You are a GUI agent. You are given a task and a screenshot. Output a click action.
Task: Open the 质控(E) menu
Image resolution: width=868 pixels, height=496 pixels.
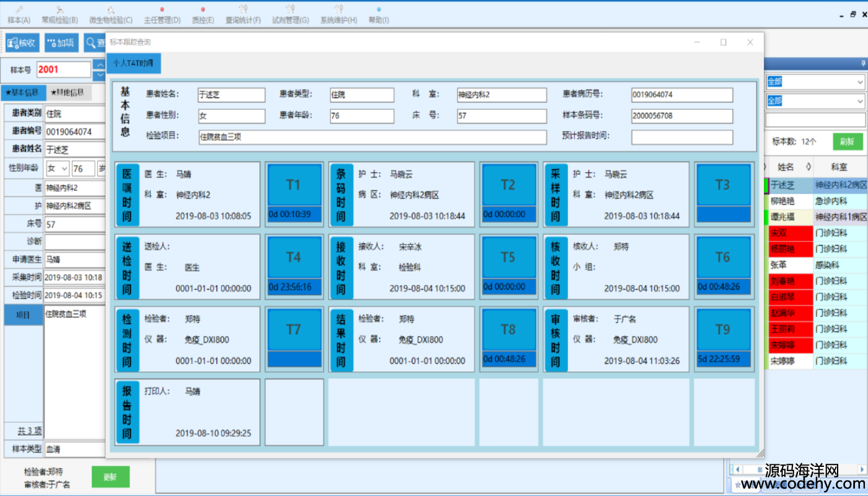pos(203,15)
